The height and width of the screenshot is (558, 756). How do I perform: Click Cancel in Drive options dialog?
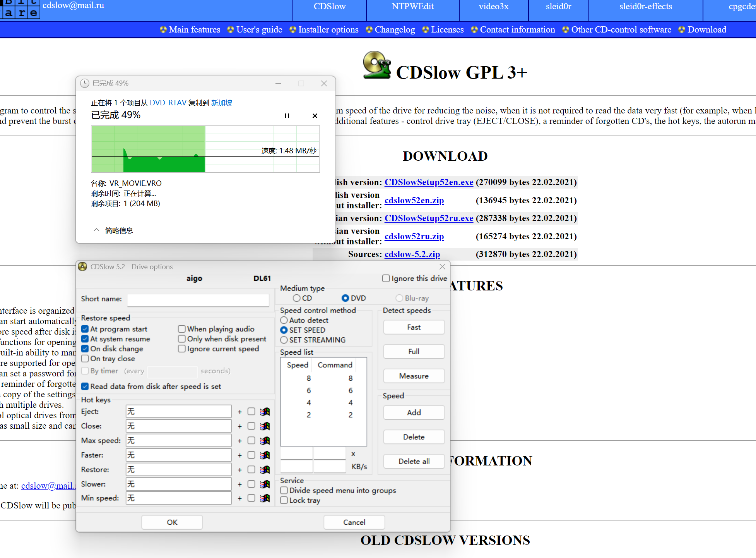[354, 522]
